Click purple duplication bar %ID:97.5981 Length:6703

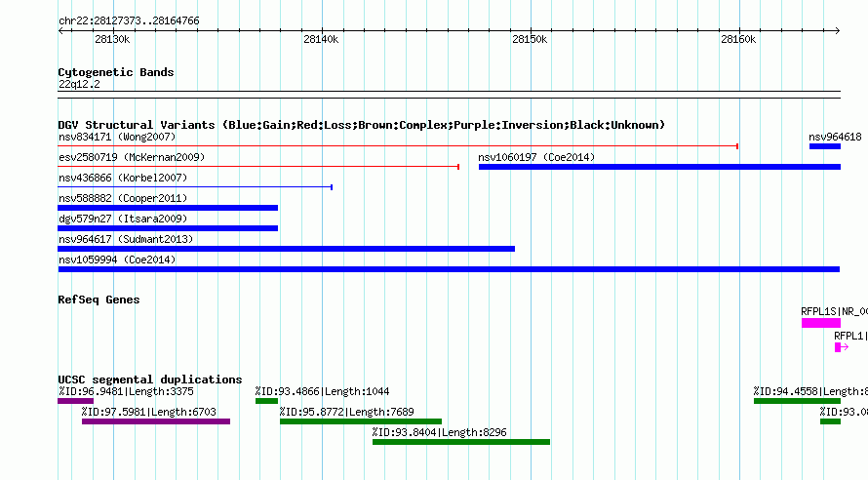click(156, 421)
